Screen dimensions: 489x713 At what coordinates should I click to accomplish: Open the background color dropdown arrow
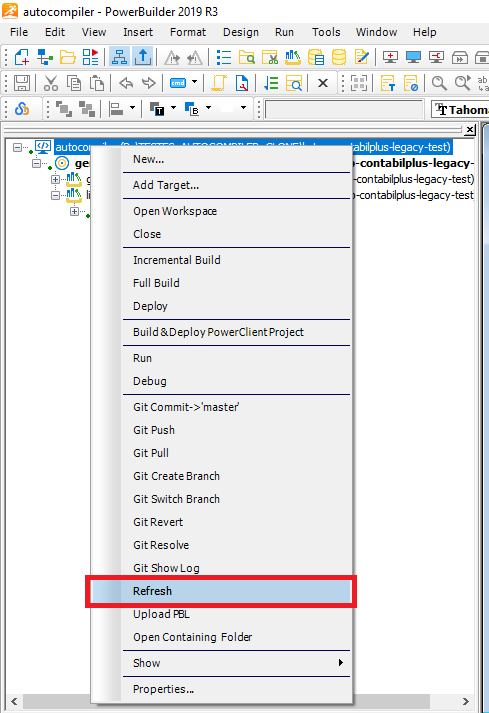click(208, 108)
